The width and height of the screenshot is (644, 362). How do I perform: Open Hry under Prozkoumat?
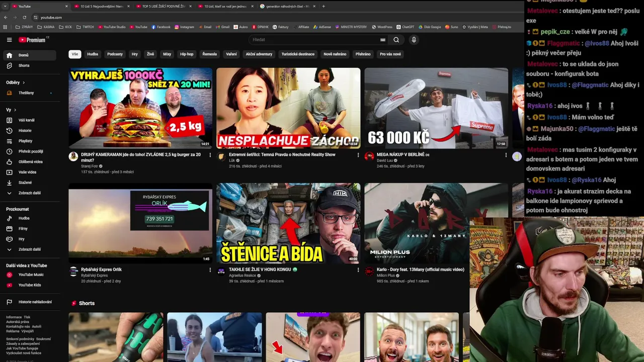pyautogui.click(x=30, y=239)
